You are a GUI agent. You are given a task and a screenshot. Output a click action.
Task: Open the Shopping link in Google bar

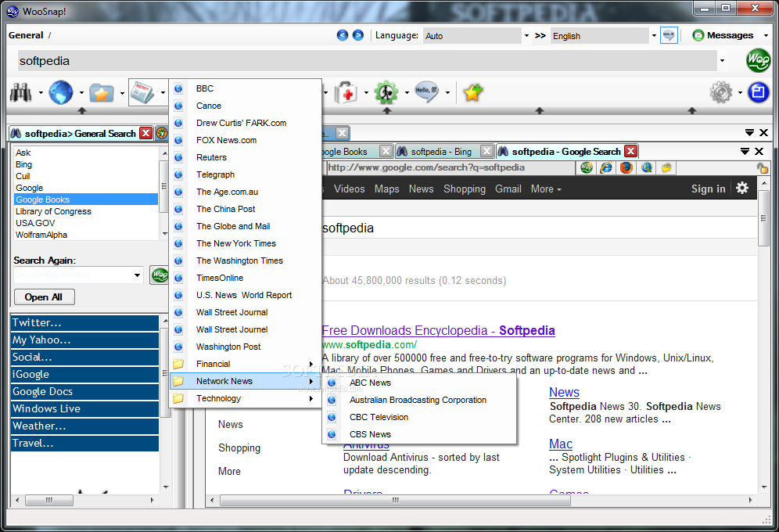click(465, 189)
